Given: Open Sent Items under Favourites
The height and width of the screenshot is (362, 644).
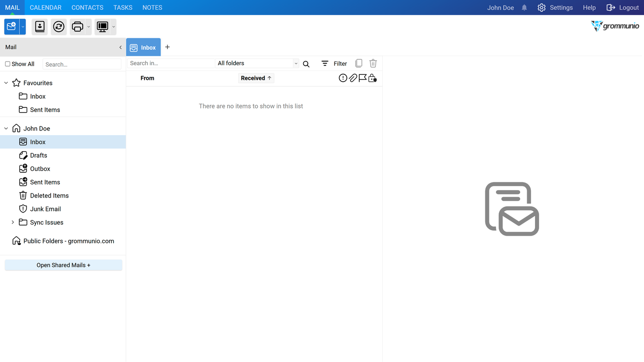Looking at the screenshot, I should point(45,110).
